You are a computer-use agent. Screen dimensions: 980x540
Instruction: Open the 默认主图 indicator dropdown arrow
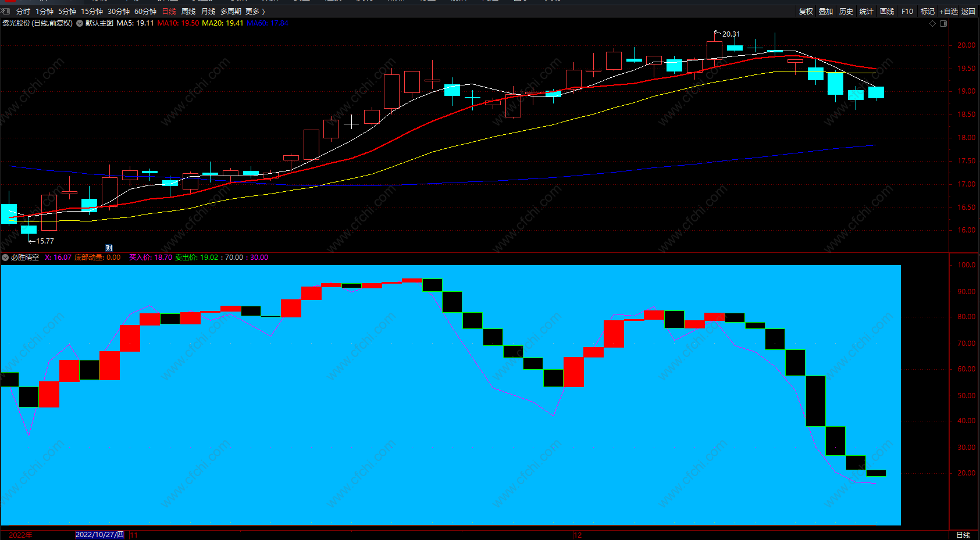[80, 23]
